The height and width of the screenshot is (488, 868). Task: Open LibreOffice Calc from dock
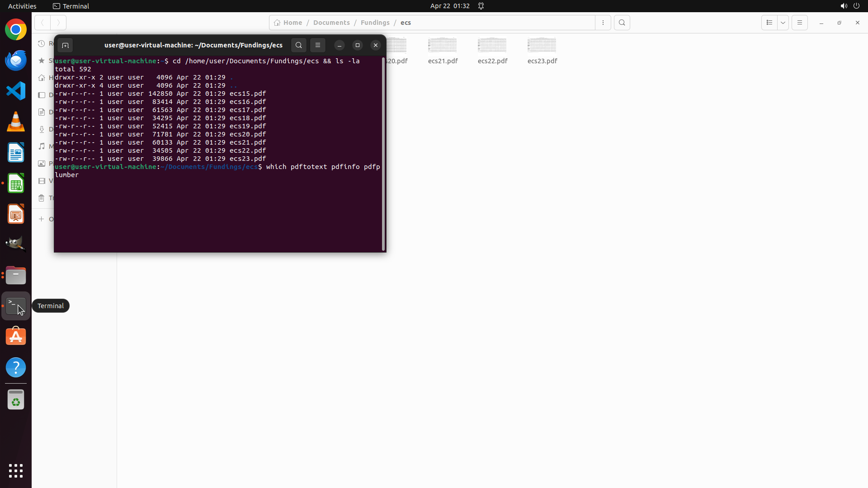[16, 183]
